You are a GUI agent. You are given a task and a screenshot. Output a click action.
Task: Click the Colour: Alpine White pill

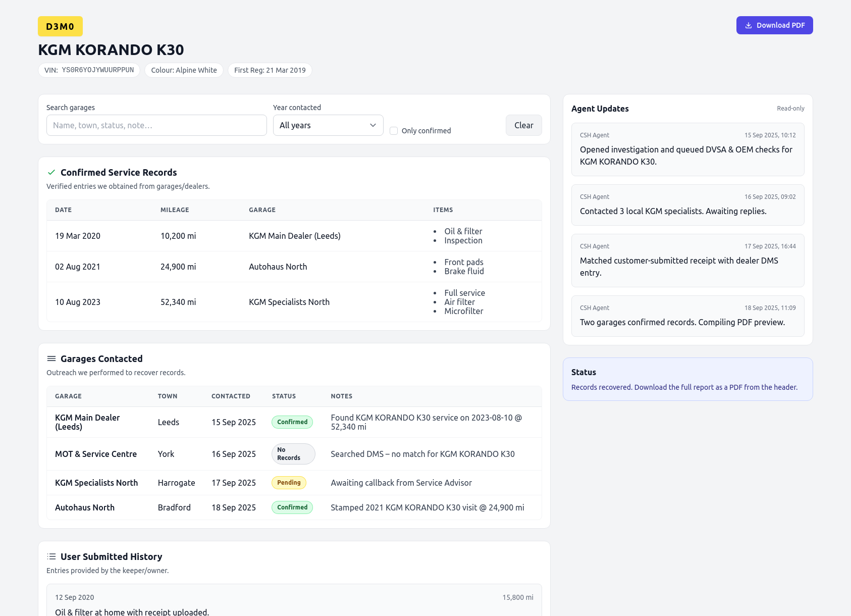[x=184, y=70]
